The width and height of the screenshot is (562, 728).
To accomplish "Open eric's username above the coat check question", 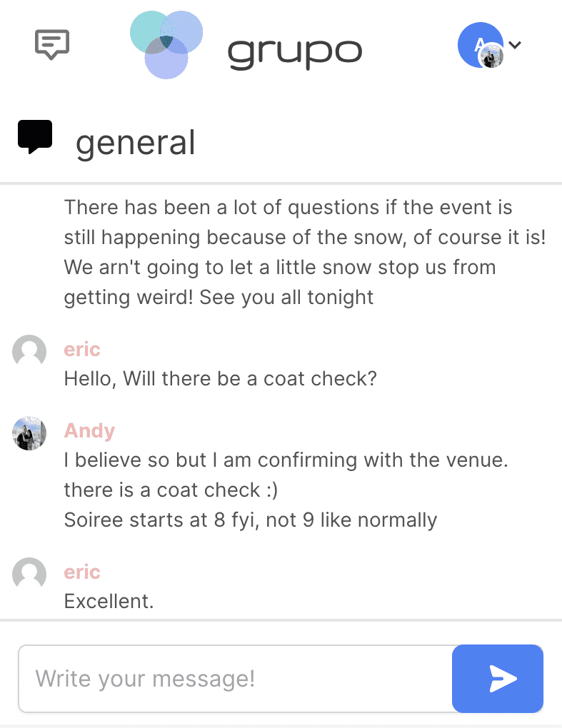I will click(82, 350).
